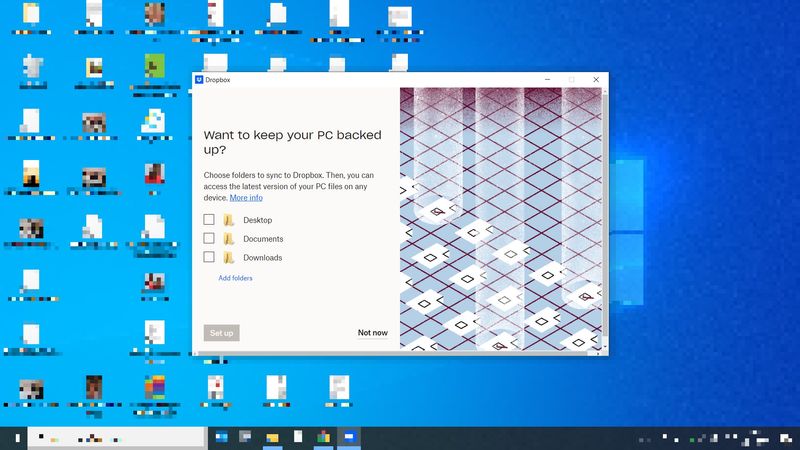Click the "Documents" folder label
The width and height of the screenshot is (800, 450).
(x=263, y=239)
